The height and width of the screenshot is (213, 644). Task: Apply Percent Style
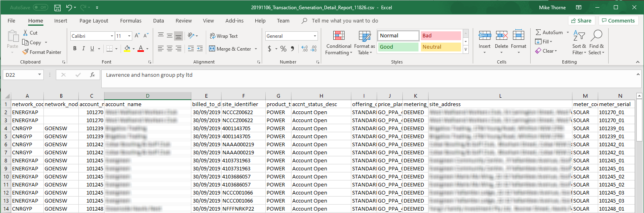[283, 49]
